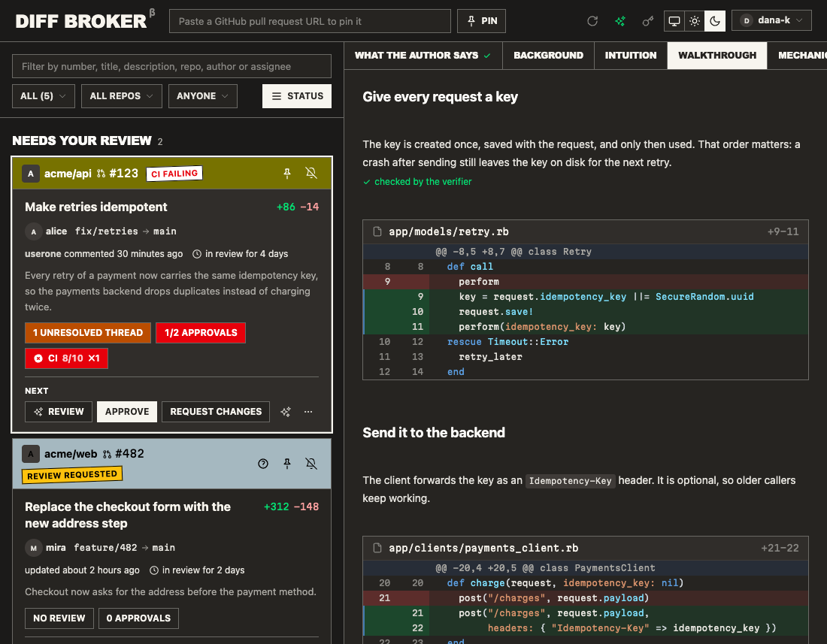Click the PIN button
This screenshot has width=827, height=644.
point(481,21)
